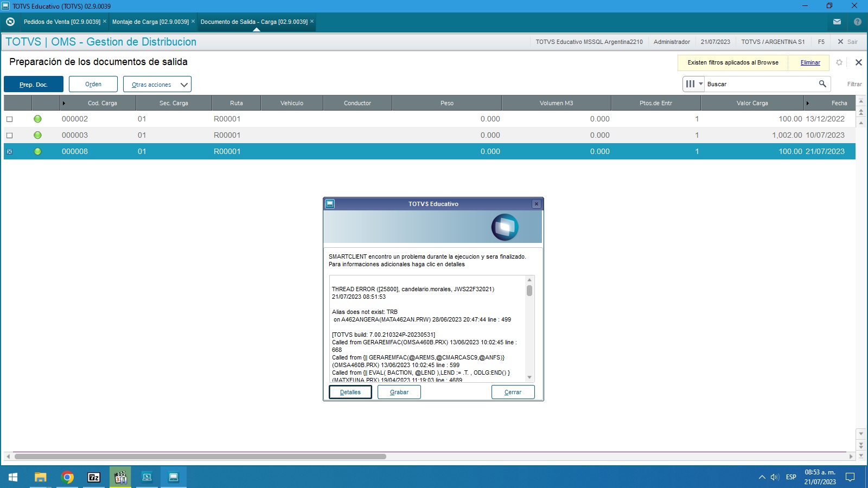
Task: Open File Explorer from taskbar
Action: pyautogui.click(x=41, y=477)
